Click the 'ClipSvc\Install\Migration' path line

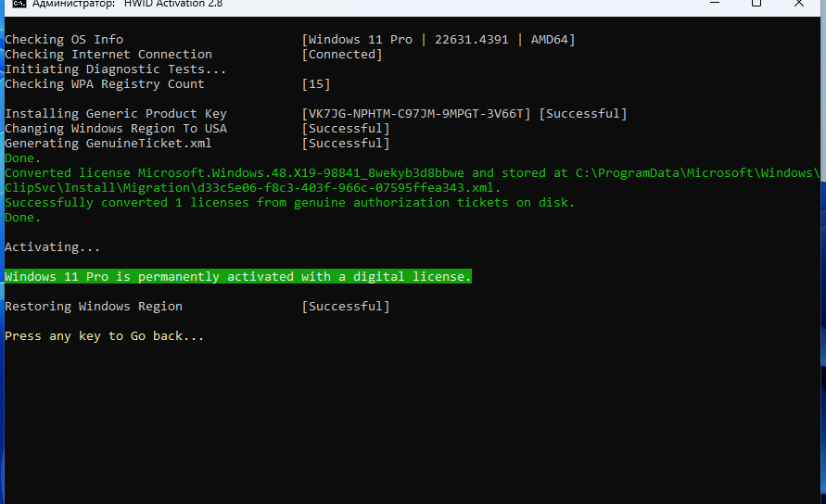pyautogui.click(x=253, y=188)
